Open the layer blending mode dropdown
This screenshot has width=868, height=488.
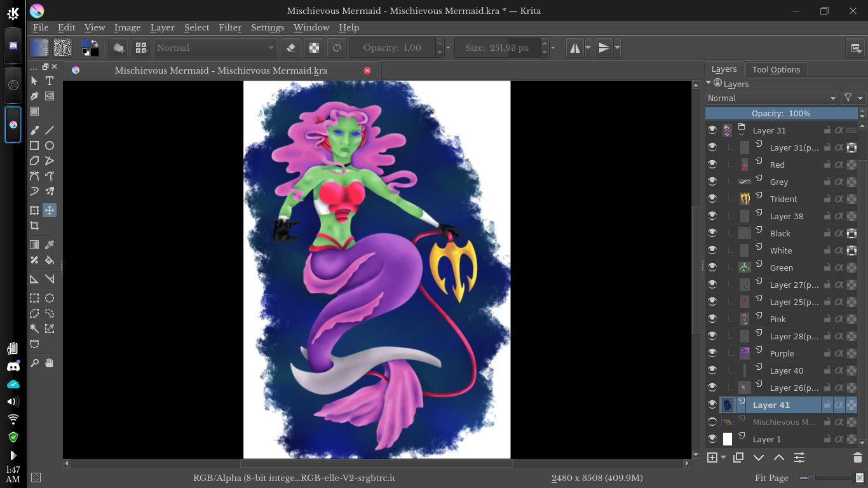(771, 98)
